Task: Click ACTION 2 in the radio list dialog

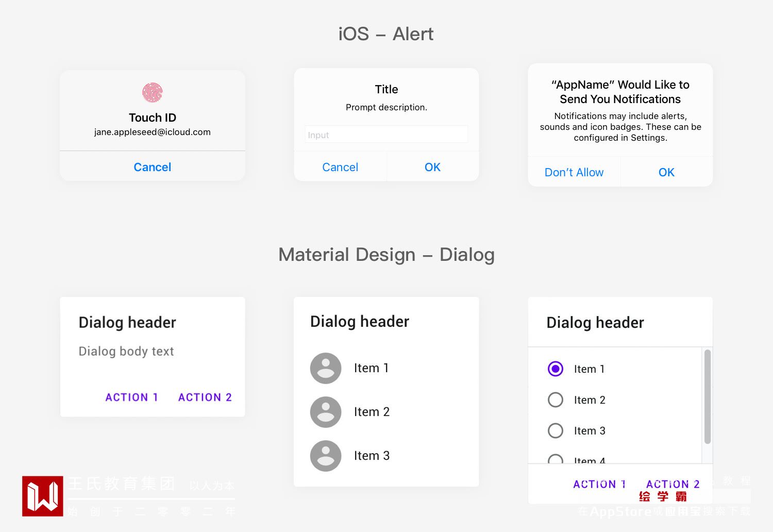Action: (x=673, y=484)
